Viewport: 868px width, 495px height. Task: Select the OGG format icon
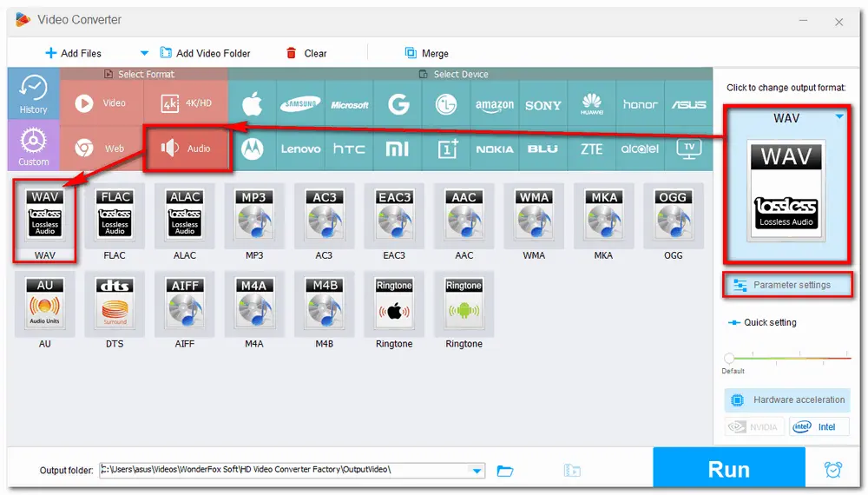pos(674,216)
